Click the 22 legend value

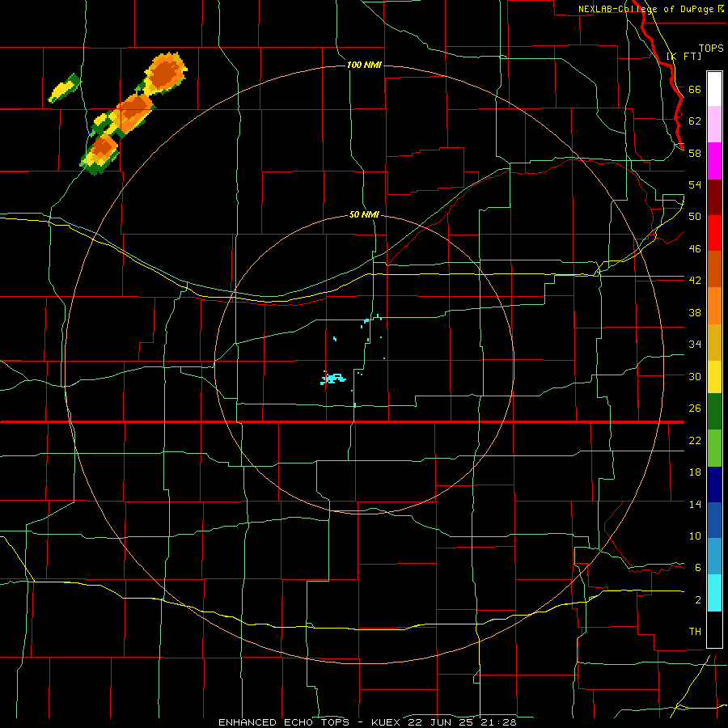tap(695, 440)
